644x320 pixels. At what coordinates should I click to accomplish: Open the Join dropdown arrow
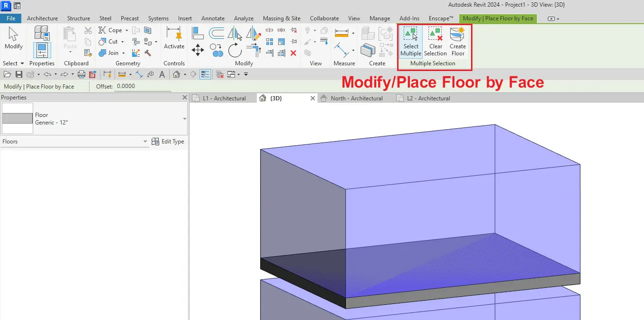(x=123, y=53)
